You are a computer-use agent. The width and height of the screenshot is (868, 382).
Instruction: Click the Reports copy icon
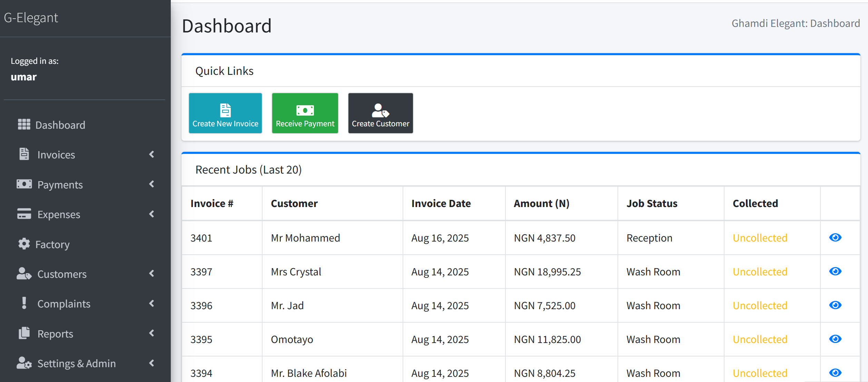pyautogui.click(x=24, y=333)
